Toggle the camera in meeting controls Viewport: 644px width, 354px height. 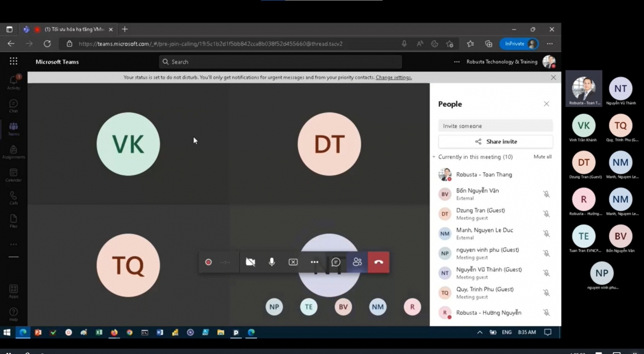click(x=250, y=262)
